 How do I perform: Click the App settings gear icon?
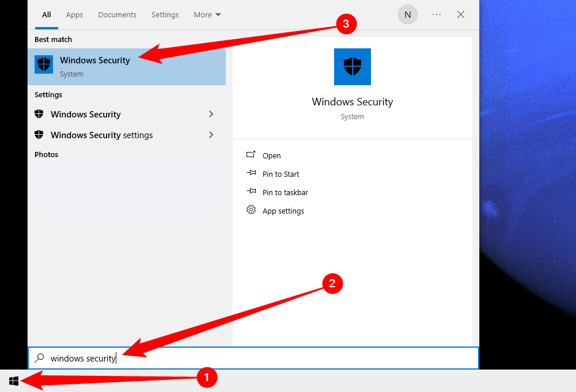tap(251, 210)
